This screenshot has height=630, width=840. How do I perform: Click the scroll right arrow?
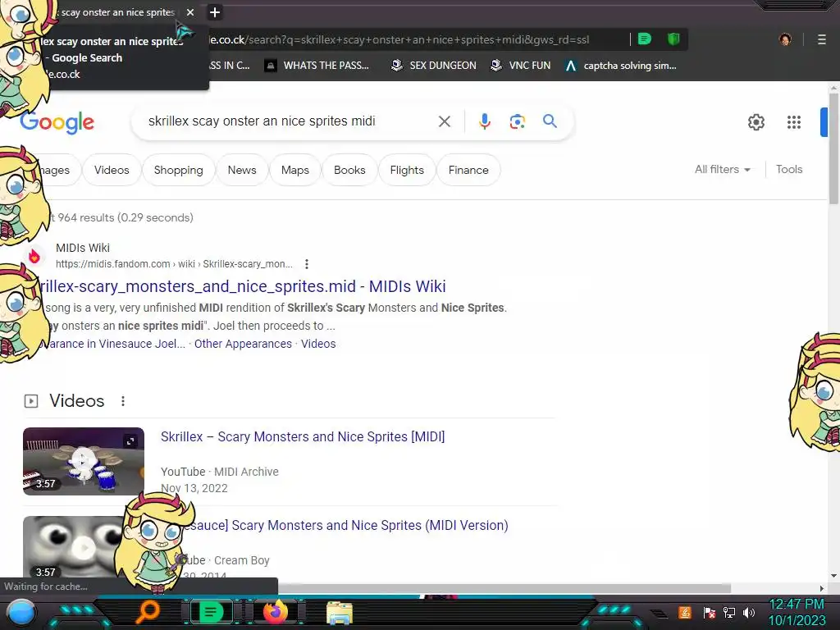point(822,588)
